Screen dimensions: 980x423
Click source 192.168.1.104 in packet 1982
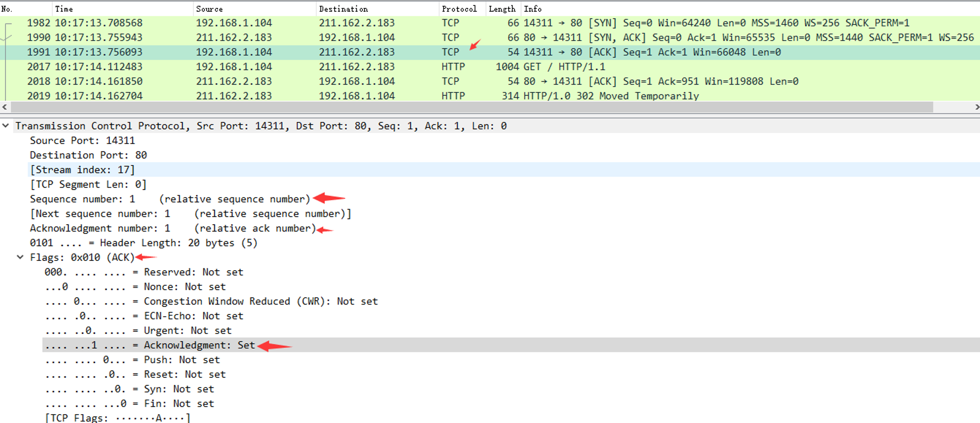pyautogui.click(x=234, y=23)
